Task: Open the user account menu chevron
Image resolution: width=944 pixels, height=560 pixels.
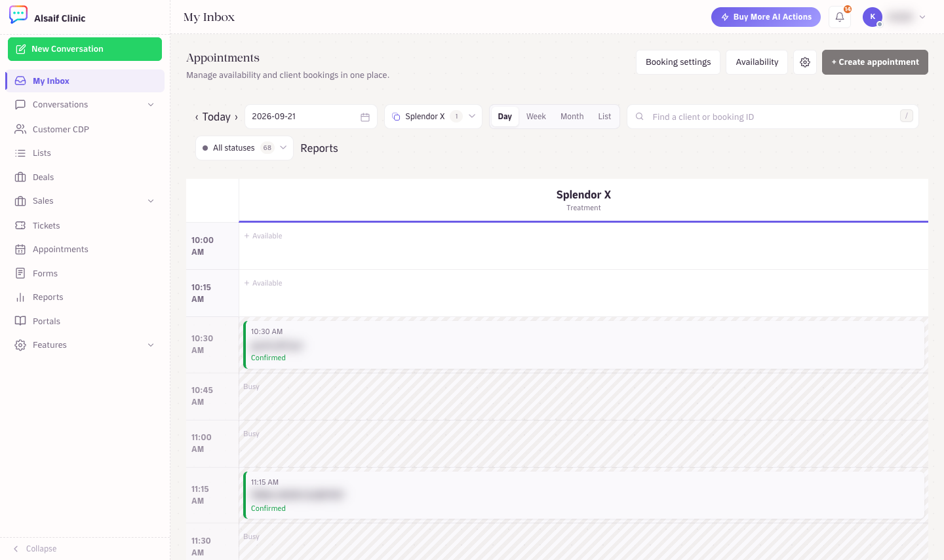Action: (x=922, y=17)
